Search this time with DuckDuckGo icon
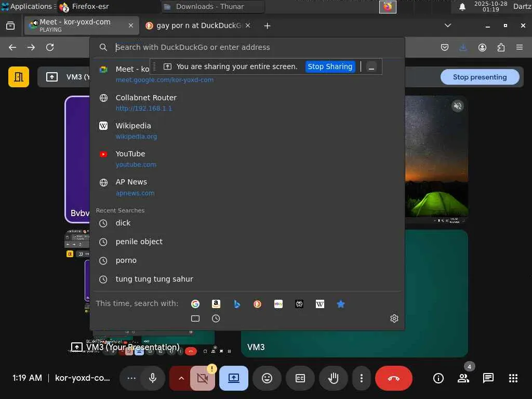This screenshot has height=399, width=532. (258, 304)
